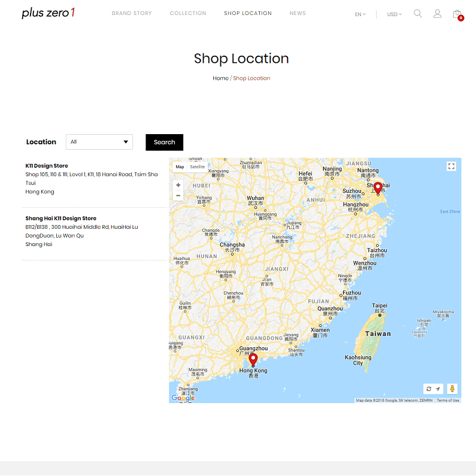
Task: Switch map to Map view
Action: (180, 166)
